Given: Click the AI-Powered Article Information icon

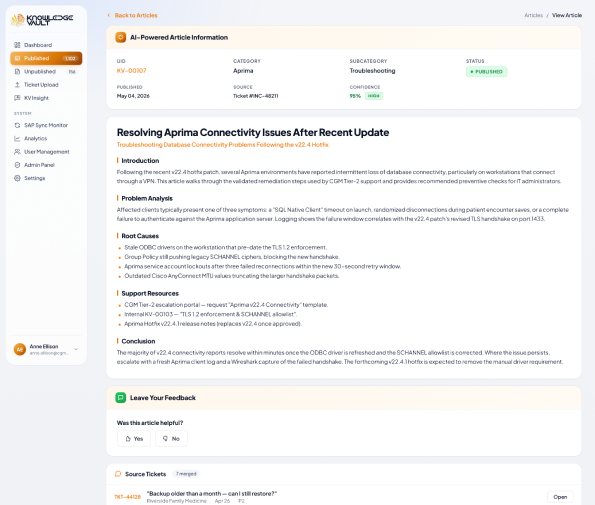Looking at the screenshot, I should (121, 38).
